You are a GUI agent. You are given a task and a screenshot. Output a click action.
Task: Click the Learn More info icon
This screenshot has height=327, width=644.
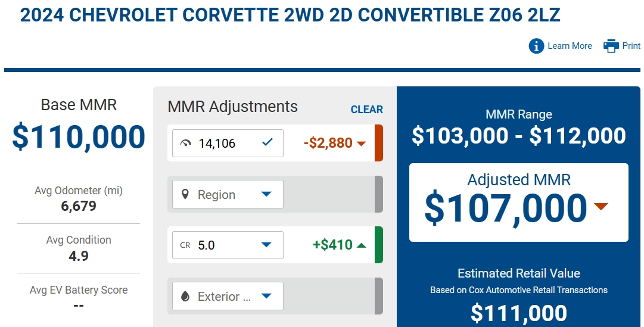(x=536, y=46)
